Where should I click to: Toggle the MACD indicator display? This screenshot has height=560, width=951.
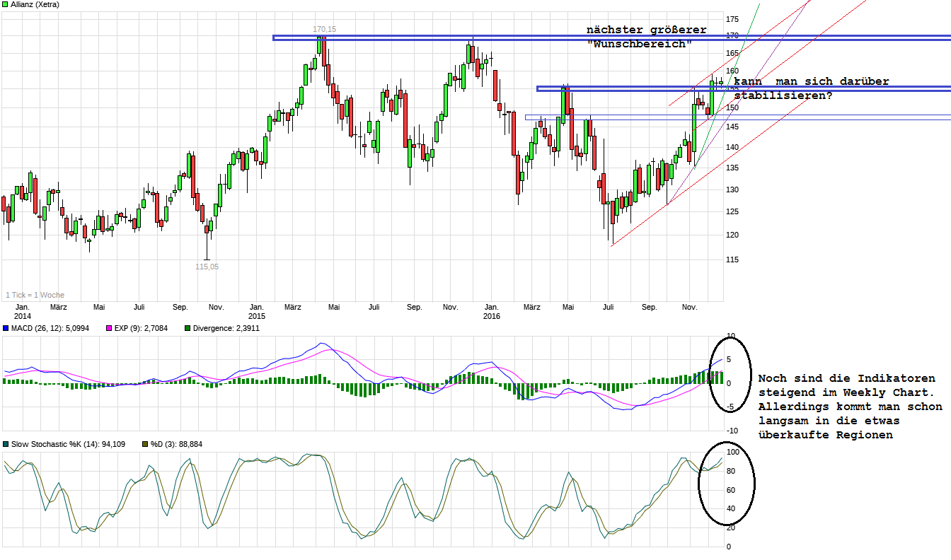(x=6, y=329)
